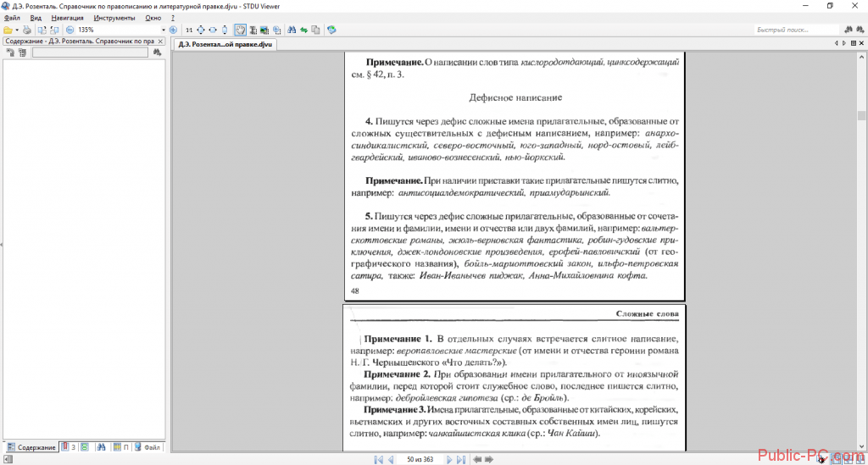
Task: Set actual size 1:1 zoom
Action: pyautogui.click(x=189, y=30)
